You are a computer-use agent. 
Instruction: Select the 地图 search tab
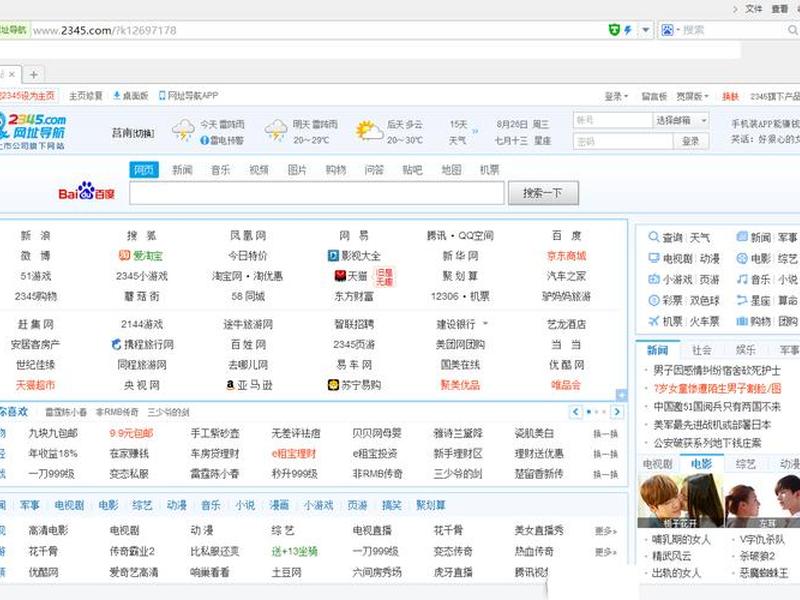pyautogui.click(x=451, y=170)
